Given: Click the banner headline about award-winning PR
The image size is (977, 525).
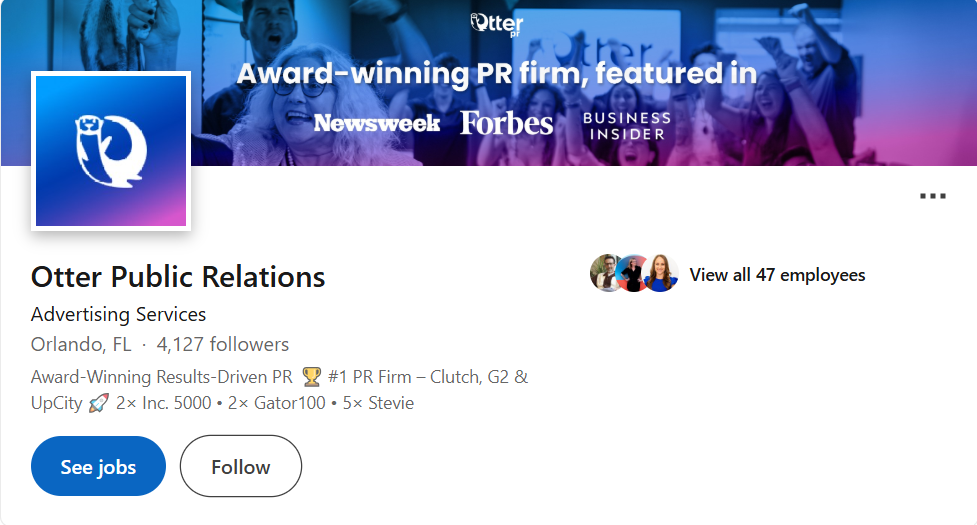Looking at the screenshot, I should tap(496, 74).
